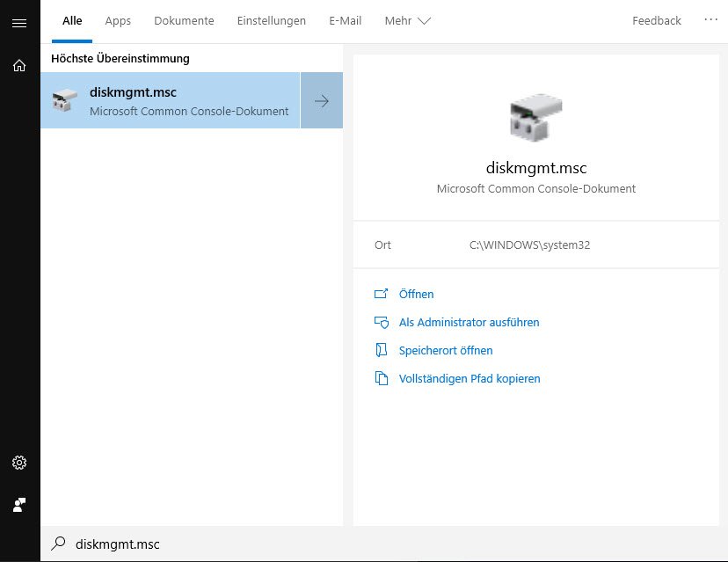The height and width of the screenshot is (562, 728).
Task: Expand result details arrow for diskmgmt.msc
Action: pyautogui.click(x=322, y=100)
